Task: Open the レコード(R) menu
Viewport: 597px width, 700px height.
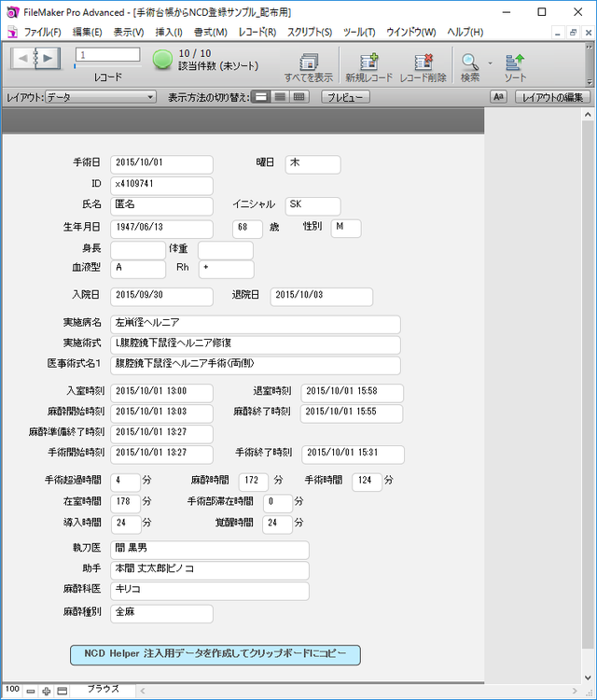Action: [257, 32]
